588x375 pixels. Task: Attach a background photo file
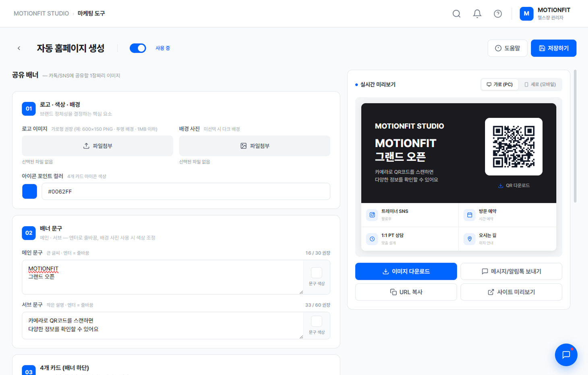point(255,146)
